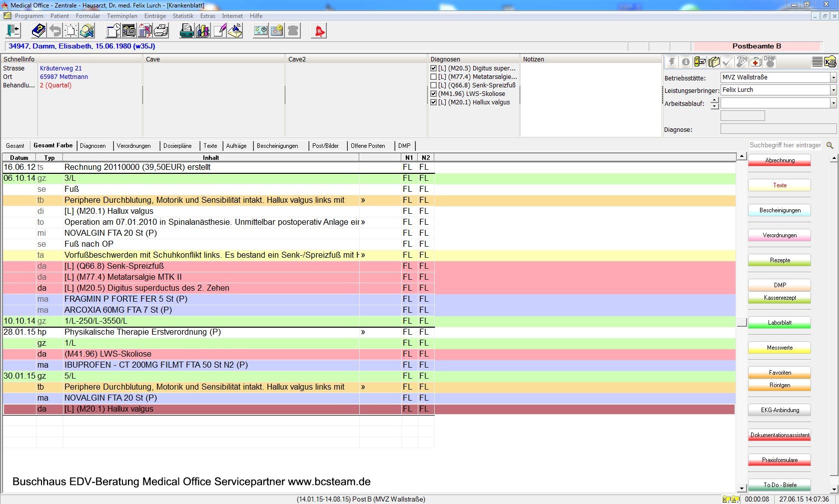Click the lightning bolt icon
This screenshot has height=504, width=839.
[672, 62]
